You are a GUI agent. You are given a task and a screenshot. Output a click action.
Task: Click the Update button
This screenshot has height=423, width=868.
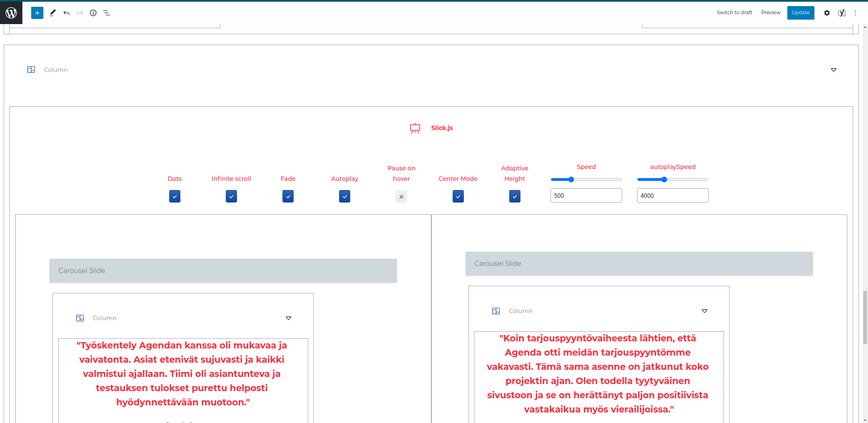pyautogui.click(x=801, y=13)
